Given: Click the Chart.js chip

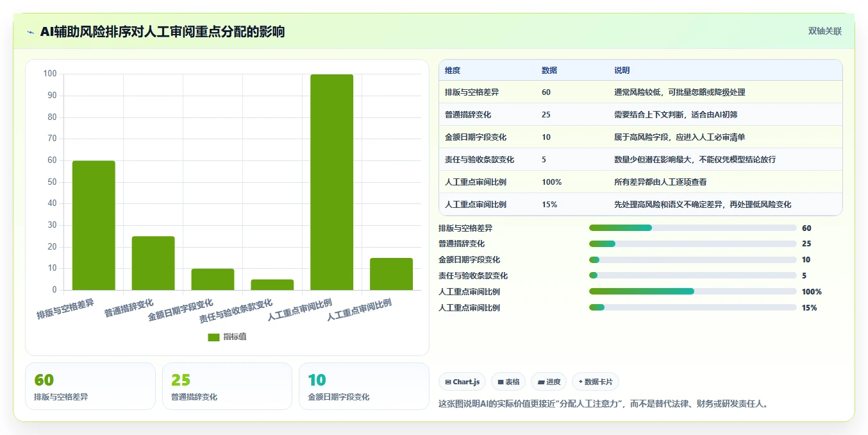Looking at the screenshot, I should pos(462,382).
